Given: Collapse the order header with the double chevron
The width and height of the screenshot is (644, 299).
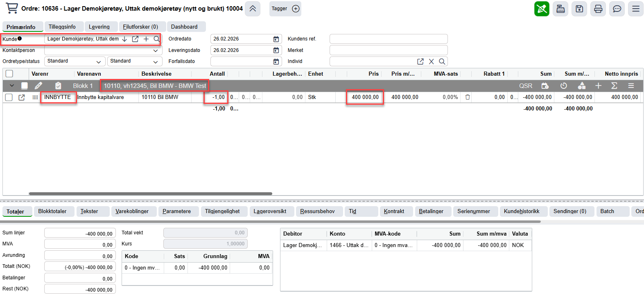Looking at the screenshot, I should pyautogui.click(x=253, y=9).
